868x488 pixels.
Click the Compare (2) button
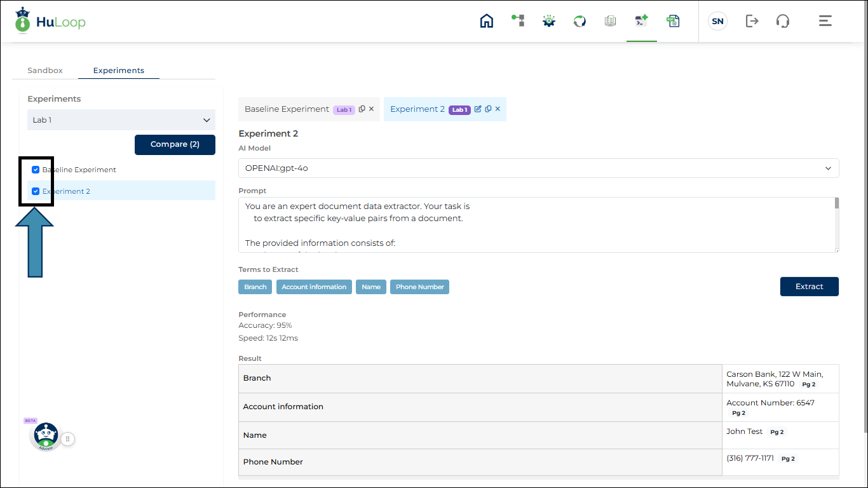click(175, 144)
